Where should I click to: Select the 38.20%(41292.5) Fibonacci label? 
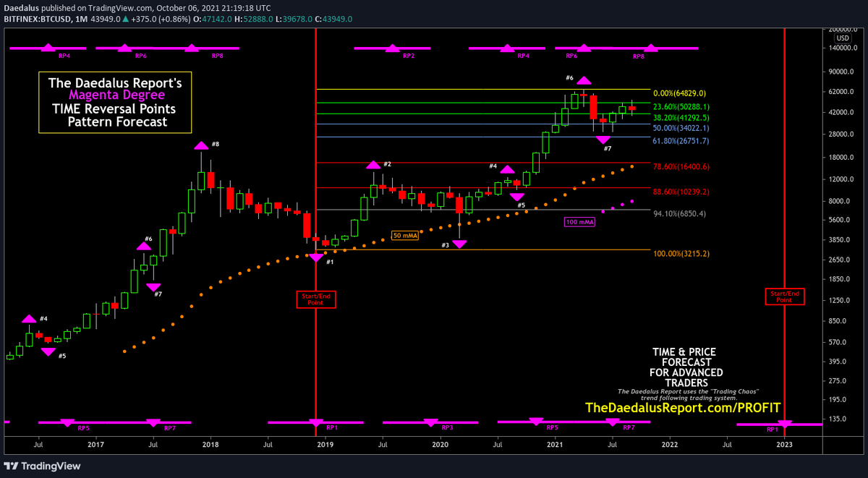point(682,117)
